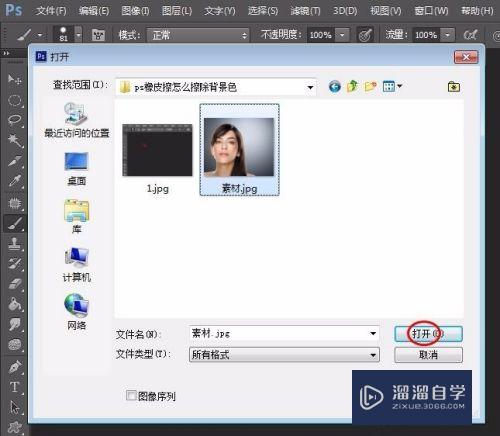This screenshot has height=436, width=500.
Task: Open the 选择(S) menu
Action: pyautogui.click(x=263, y=11)
